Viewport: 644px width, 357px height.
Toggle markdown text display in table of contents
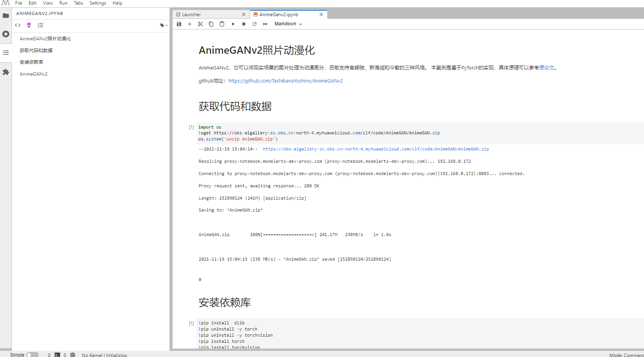(x=29, y=25)
